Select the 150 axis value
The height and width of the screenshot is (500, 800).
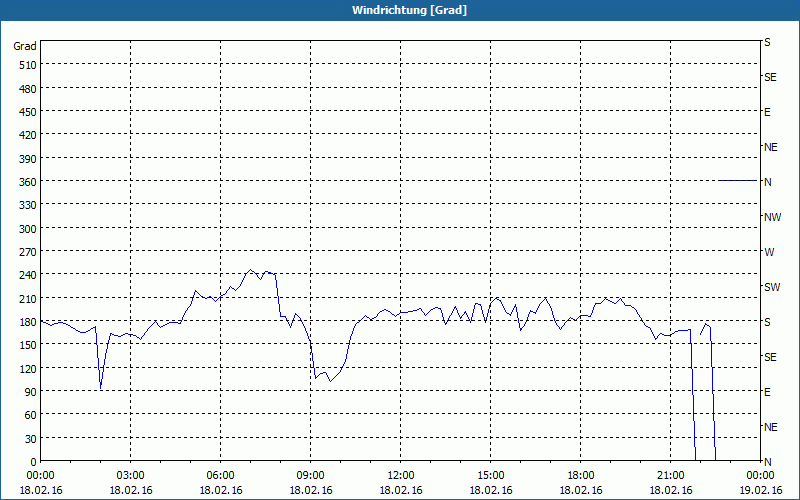coord(28,345)
